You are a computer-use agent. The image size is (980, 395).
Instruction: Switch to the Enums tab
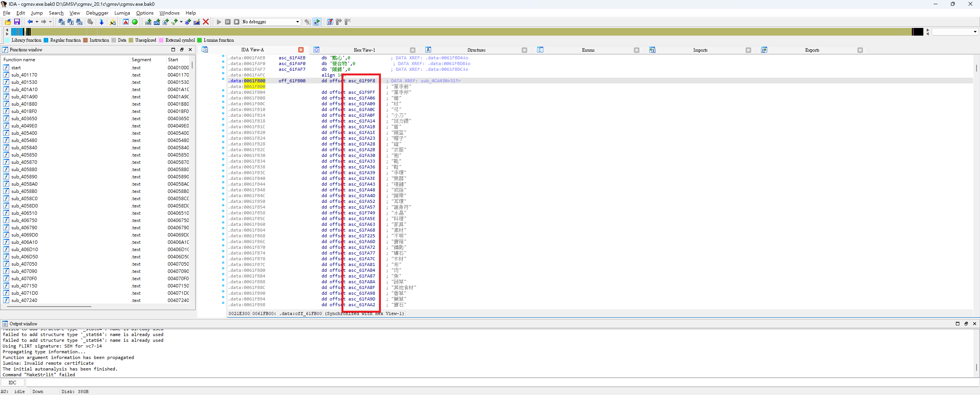[588, 50]
